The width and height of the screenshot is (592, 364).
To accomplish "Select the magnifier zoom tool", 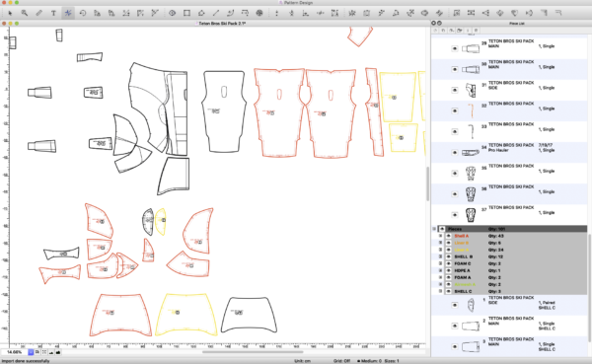I will coord(25,13).
